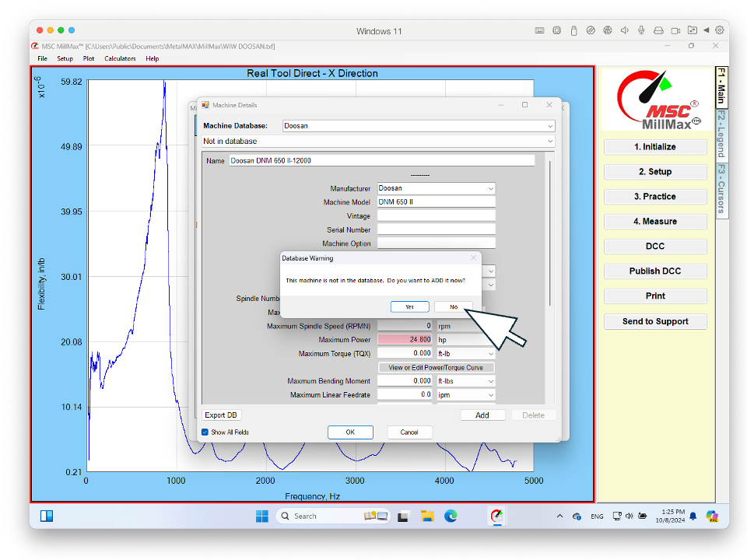Open the Copilot icon in taskbar
Screen dimensions: 747x560
point(712,516)
